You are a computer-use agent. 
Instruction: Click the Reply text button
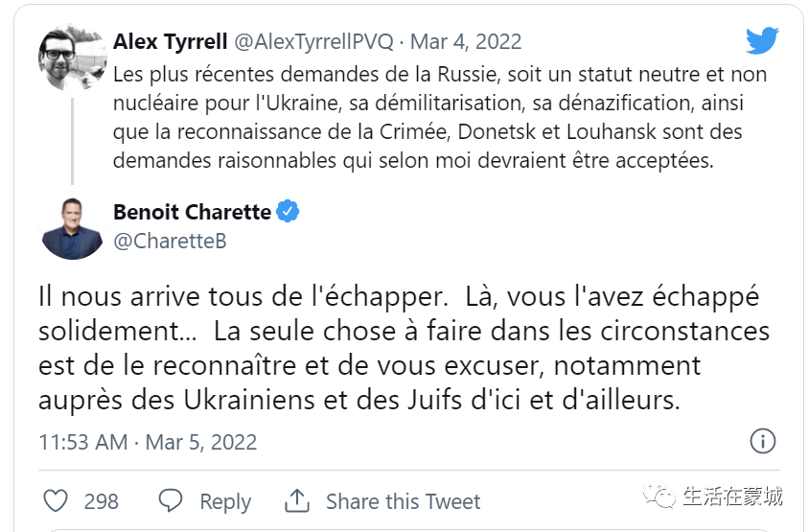tap(225, 501)
